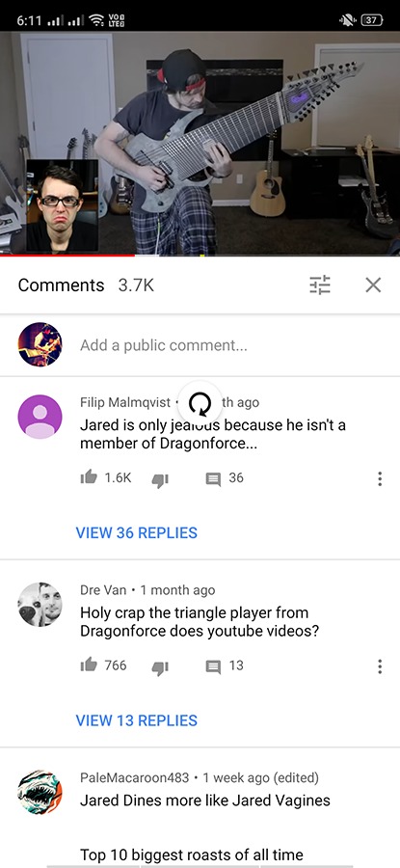Dislike Dre Van's triangle player comment
Image resolution: width=400 pixels, height=868 pixels.
pos(160,667)
